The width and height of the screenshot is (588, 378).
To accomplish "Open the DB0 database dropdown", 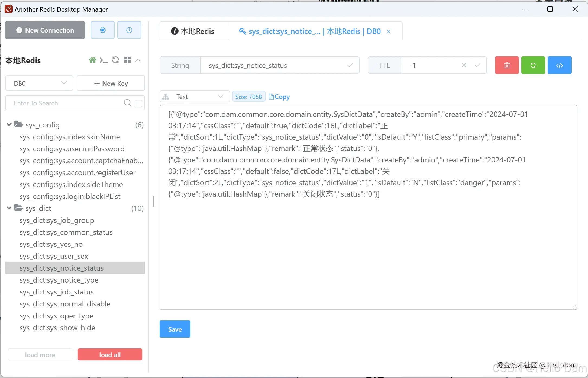I will (x=39, y=83).
